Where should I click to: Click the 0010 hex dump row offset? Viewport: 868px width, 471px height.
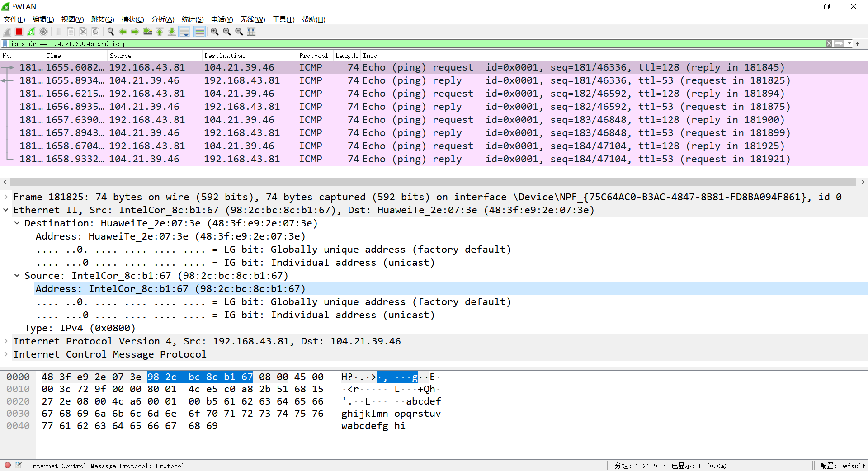point(18,389)
